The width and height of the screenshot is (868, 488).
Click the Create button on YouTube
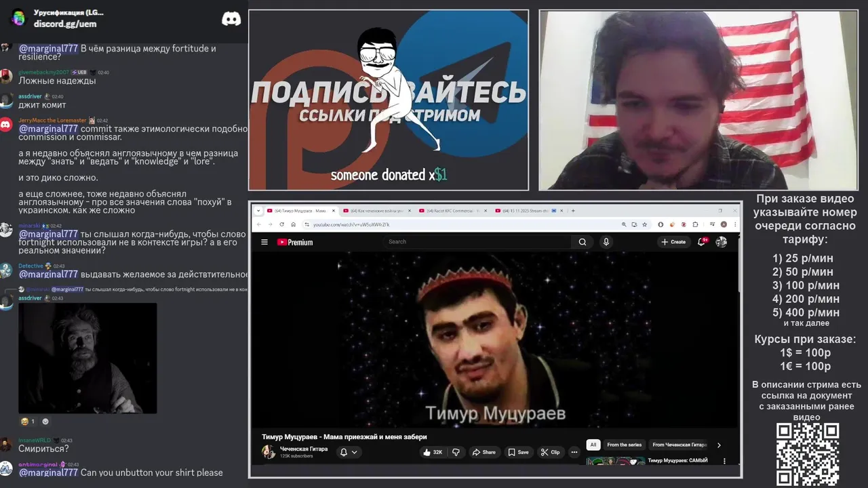pyautogui.click(x=673, y=242)
